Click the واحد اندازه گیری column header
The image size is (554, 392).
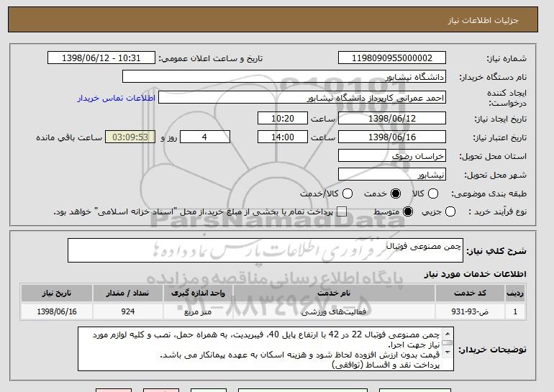(x=198, y=293)
